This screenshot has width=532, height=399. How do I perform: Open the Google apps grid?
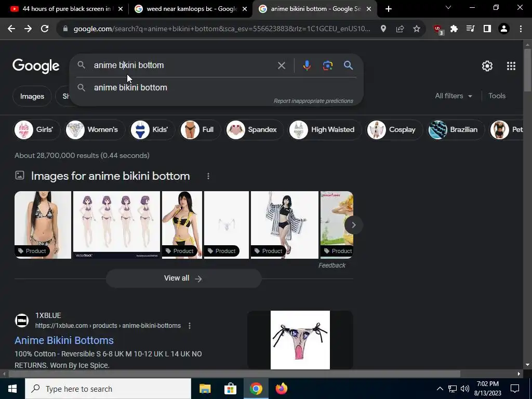click(511, 66)
